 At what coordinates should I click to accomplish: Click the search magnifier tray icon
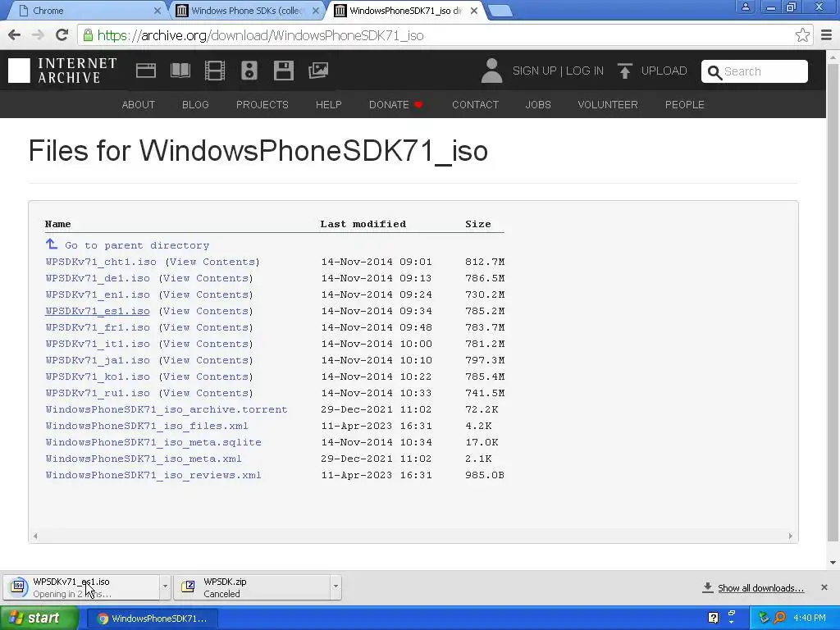[x=779, y=618]
